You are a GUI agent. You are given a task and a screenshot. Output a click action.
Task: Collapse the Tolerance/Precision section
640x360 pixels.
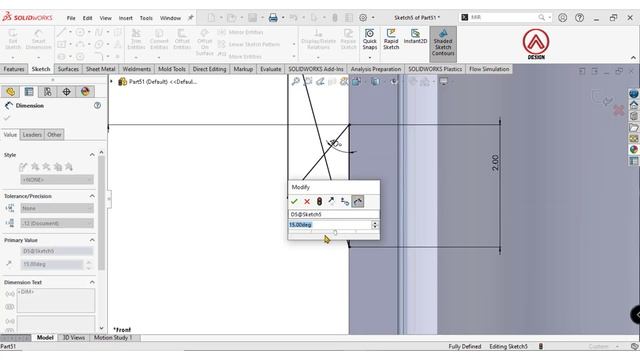(92, 196)
